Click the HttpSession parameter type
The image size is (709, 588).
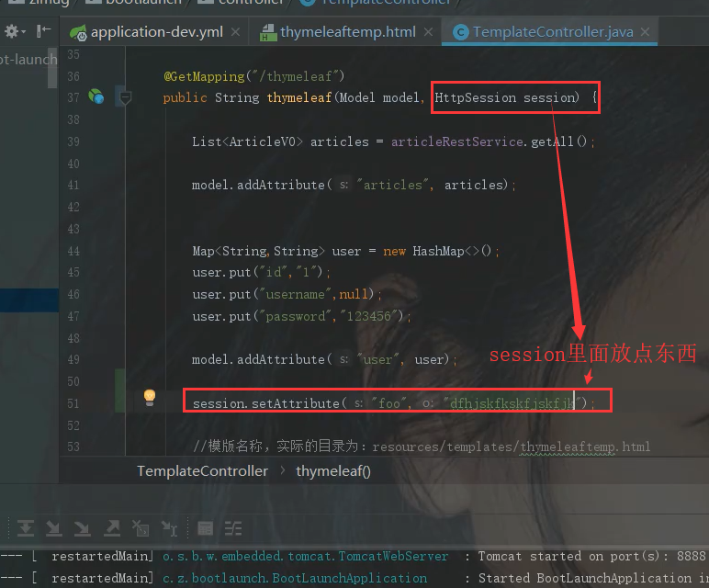tap(475, 97)
